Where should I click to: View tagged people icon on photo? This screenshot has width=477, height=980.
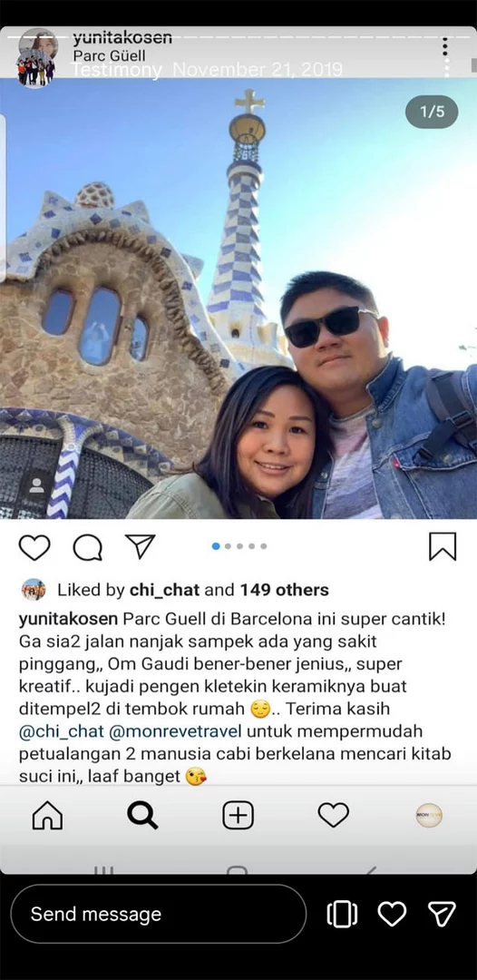coord(36,485)
